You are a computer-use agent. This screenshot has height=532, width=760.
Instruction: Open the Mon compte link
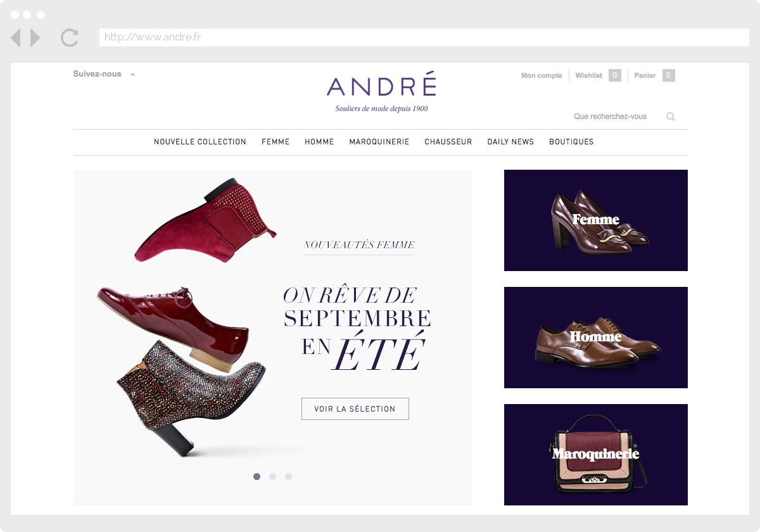click(541, 75)
